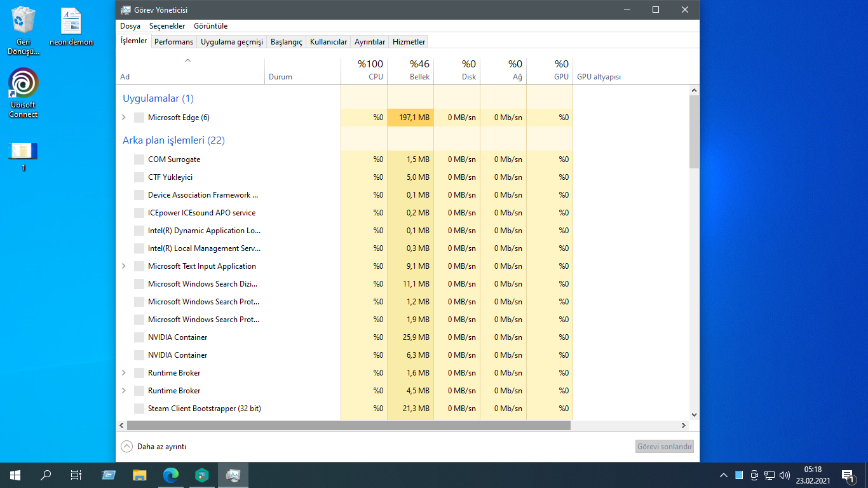Sort processes by the CPU column header

[364, 70]
